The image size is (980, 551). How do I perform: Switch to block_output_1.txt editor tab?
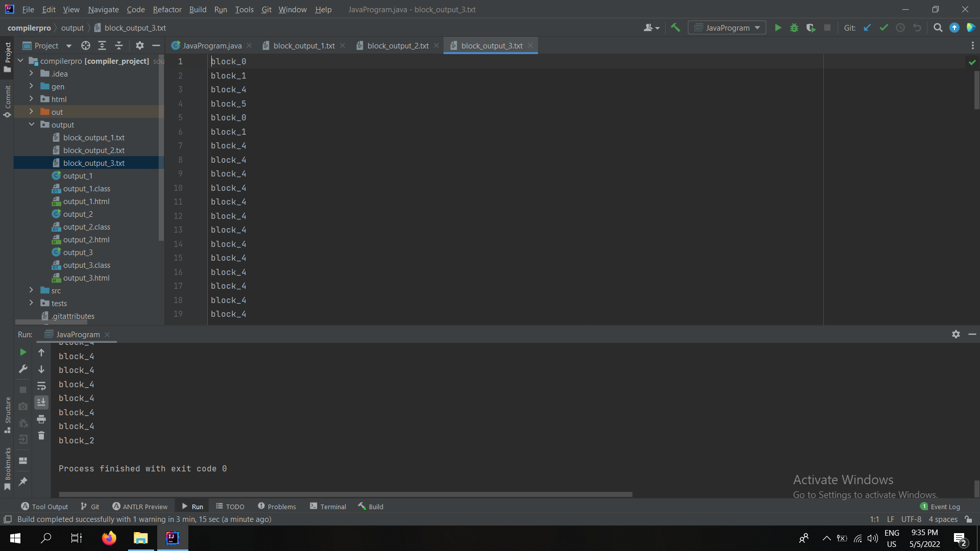304,46
